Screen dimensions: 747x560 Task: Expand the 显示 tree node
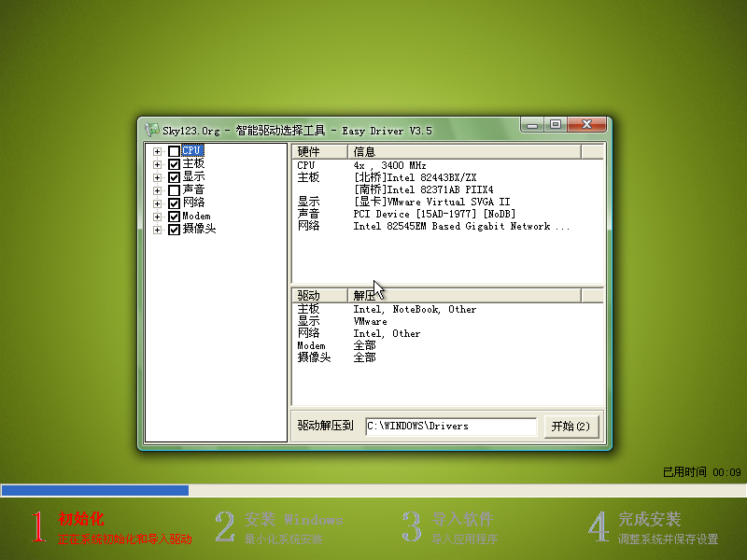coord(157,177)
